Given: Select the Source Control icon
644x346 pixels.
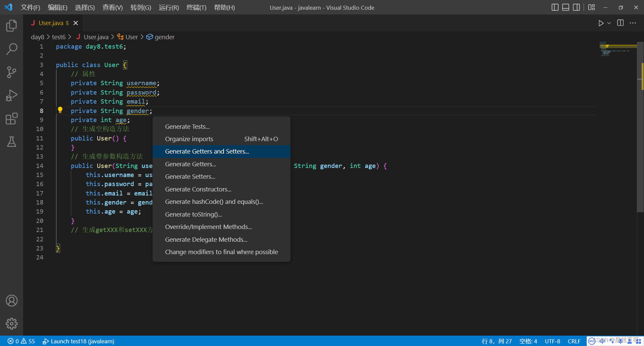Looking at the screenshot, I should [11, 72].
